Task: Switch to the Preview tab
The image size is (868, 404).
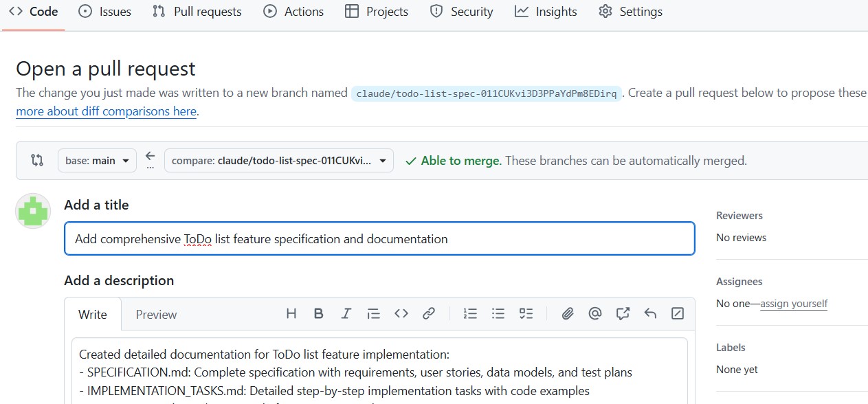Action: click(x=156, y=315)
